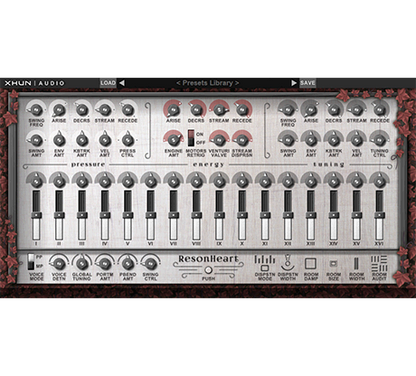Click the SWING CTRL knob
The width and height of the screenshot is (416, 376).
150,263
